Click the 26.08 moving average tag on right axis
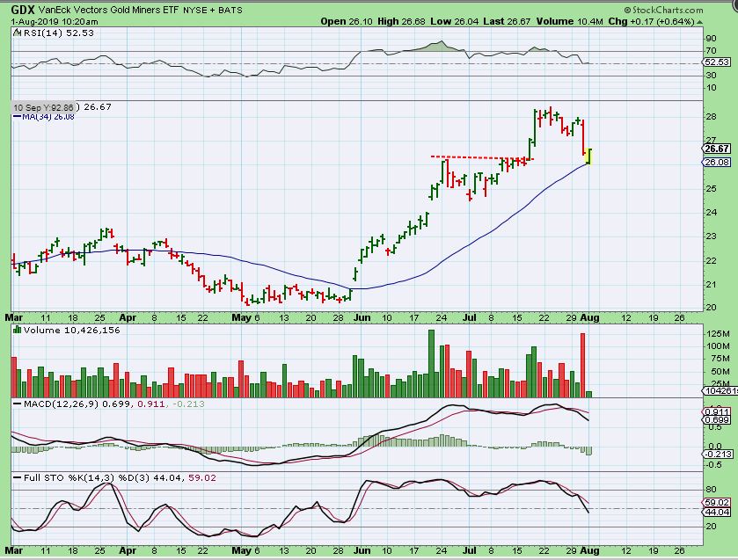The width and height of the screenshot is (738, 560). (716, 162)
